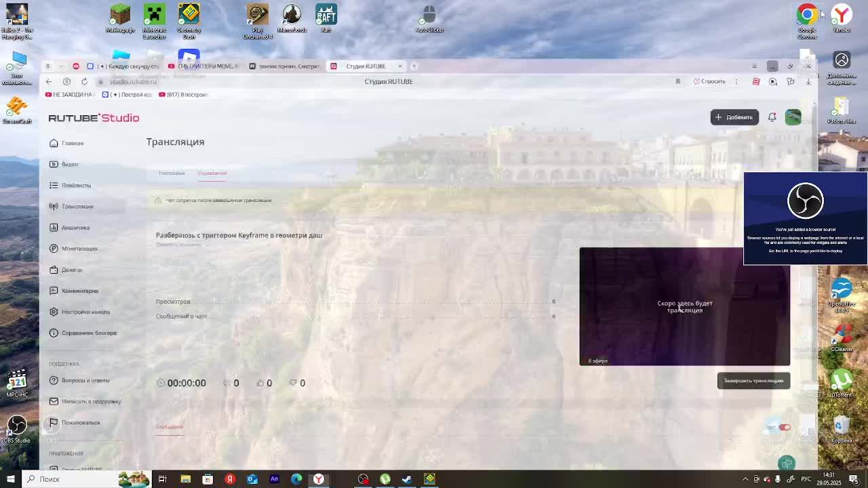Click the Добавить button
Viewport: 868px width, 488px height.
point(734,117)
